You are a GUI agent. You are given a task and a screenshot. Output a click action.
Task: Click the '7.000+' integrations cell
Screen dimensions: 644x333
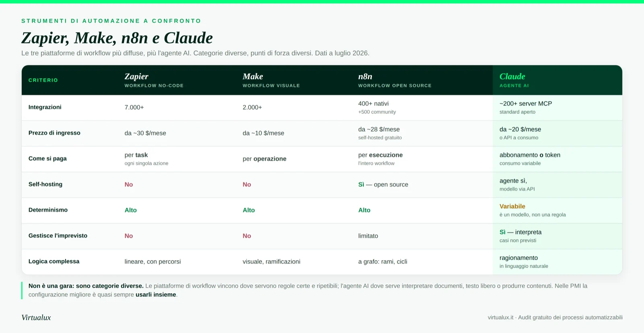[134, 107]
